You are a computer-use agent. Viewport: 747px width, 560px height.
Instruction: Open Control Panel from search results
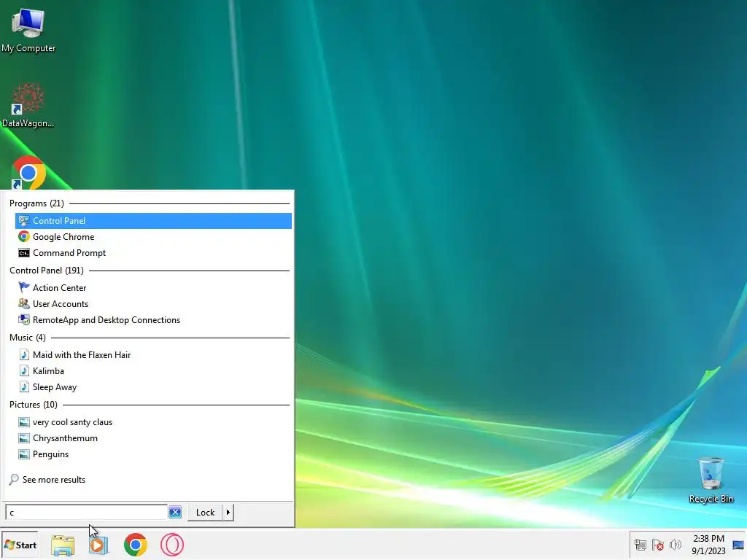coord(153,220)
